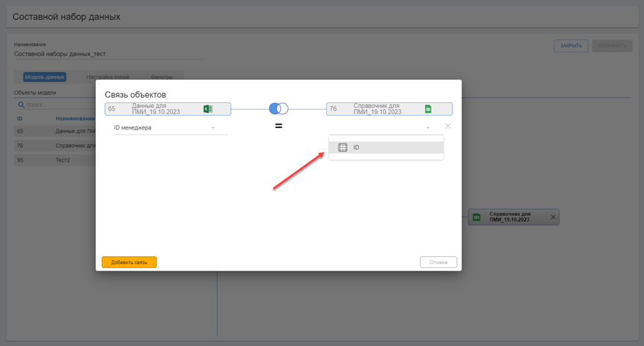Switch to the Модель данных tab

coord(44,77)
